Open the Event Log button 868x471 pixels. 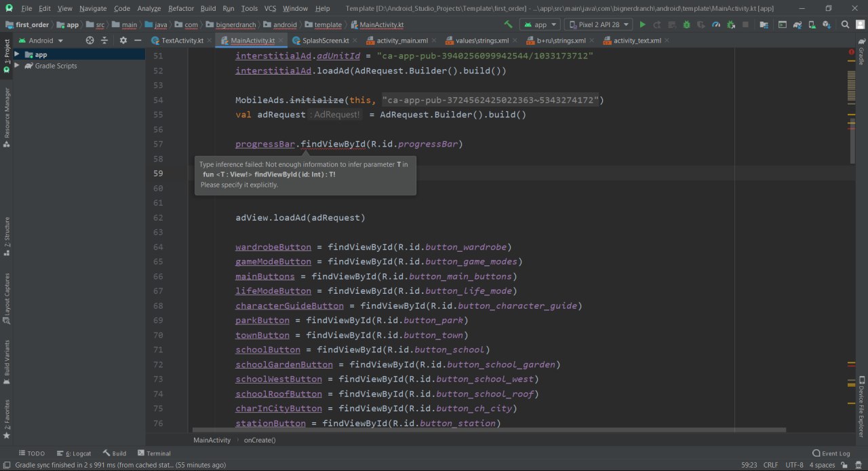pos(831,453)
